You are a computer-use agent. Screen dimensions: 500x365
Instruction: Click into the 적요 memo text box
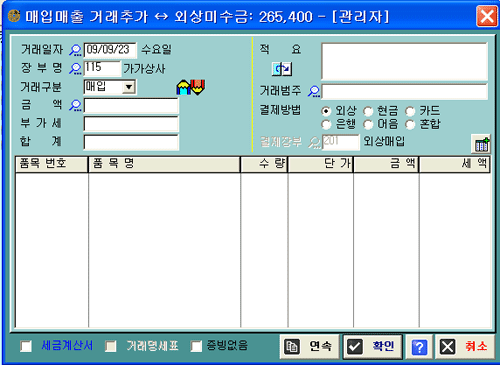pos(405,61)
